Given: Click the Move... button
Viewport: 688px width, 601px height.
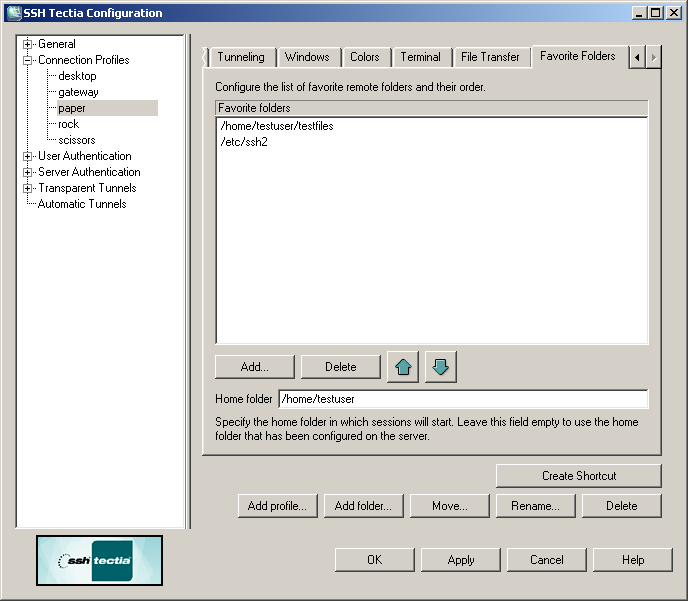Looking at the screenshot, I should click(449, 506).
